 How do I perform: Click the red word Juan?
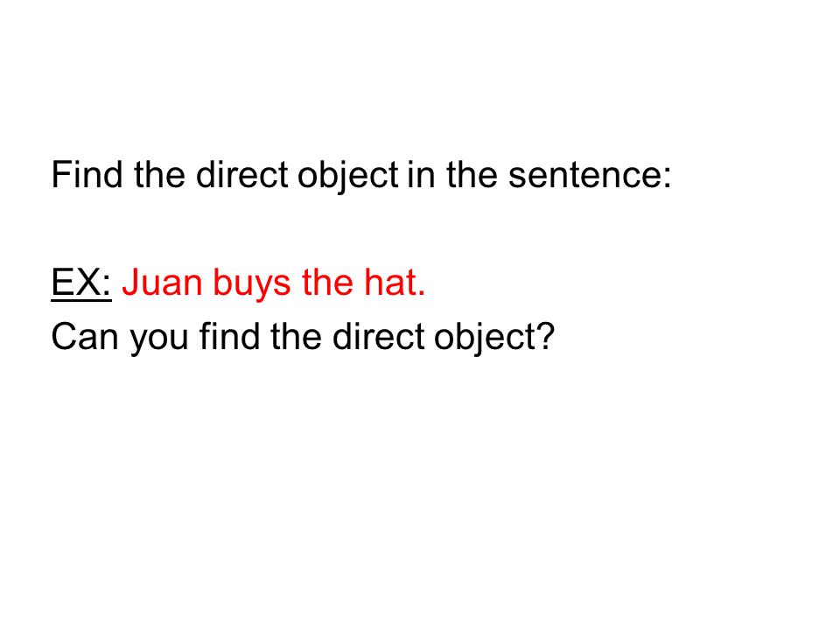pyautogui.click(x=163, y=283)
